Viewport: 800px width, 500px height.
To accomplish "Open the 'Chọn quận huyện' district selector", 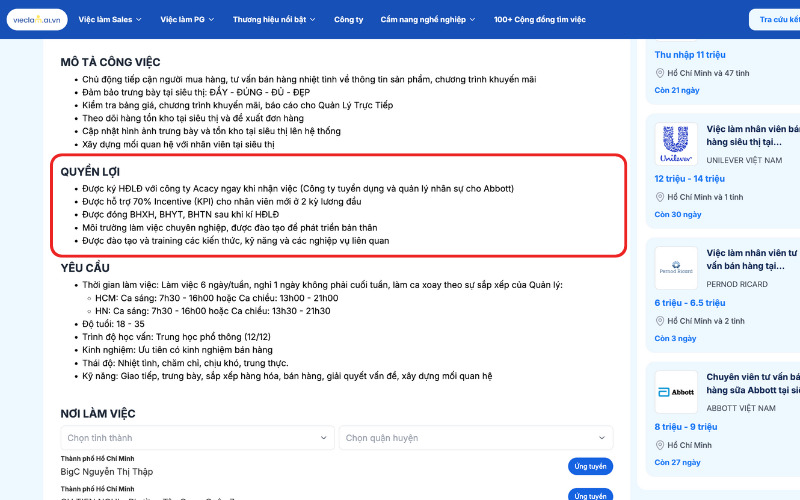I will click(x=476, y=438).
